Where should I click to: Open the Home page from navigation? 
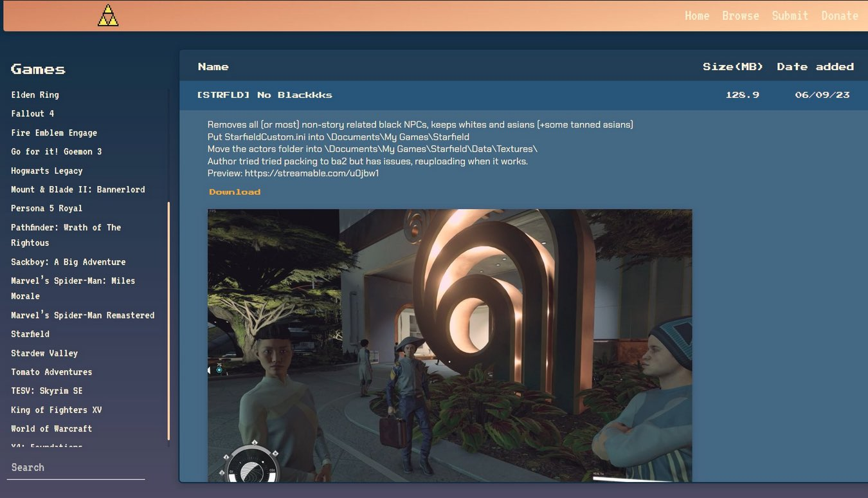pyautogui.click(x=696, y=15)
